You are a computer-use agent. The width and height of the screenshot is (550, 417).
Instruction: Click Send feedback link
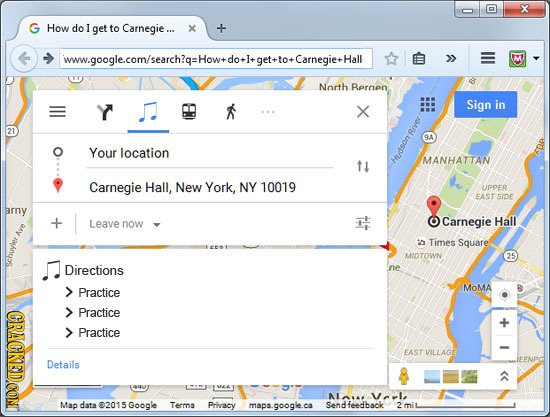[355, 405]
